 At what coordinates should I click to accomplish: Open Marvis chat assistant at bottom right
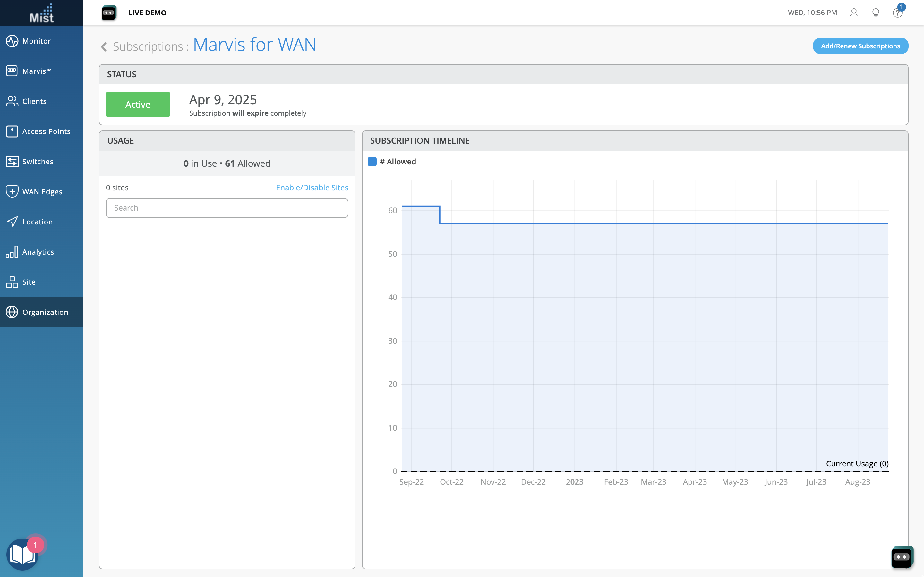point(902,557)
